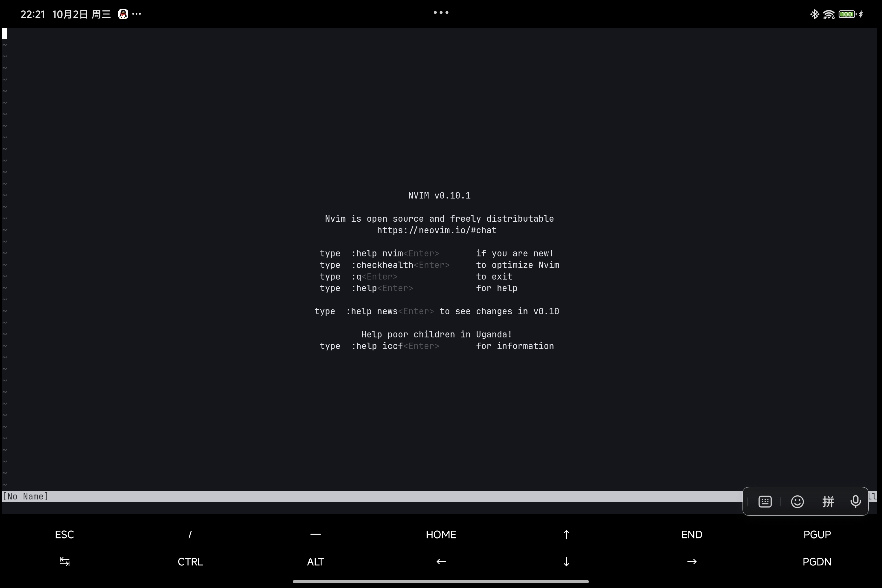Tap the left arrow key
Image resolution: width=882 pixels, height=588 pixels.
coord(441,561)
